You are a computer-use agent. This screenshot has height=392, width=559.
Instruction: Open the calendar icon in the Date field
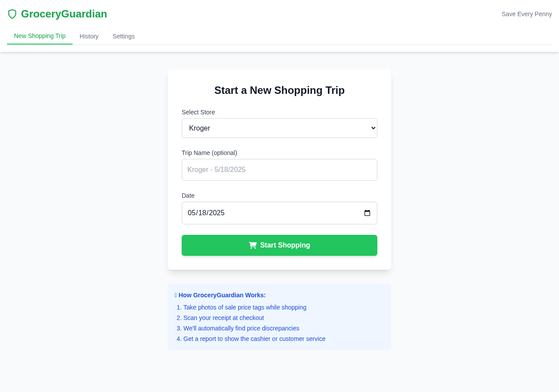click(x=367, y=213)
